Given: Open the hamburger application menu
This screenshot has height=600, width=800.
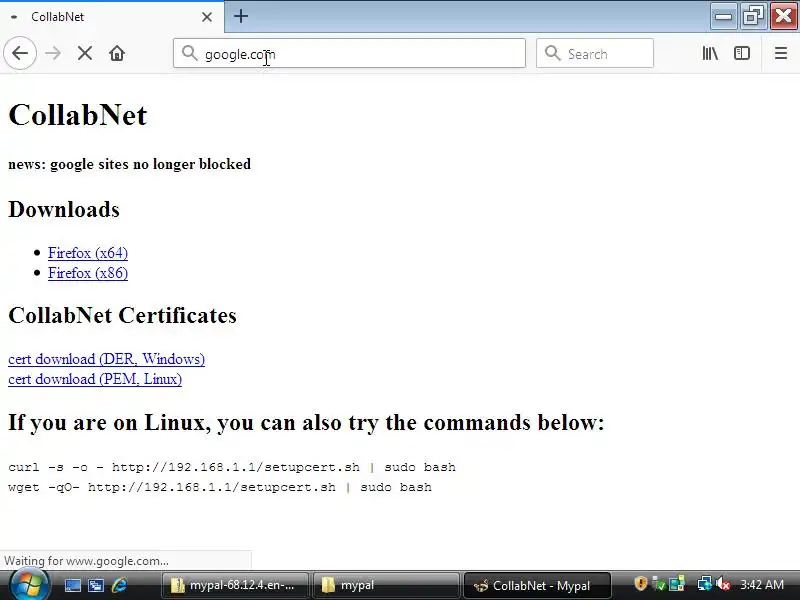Looking at the screenshot, I should pyautogui.click(x=781, y=53).
